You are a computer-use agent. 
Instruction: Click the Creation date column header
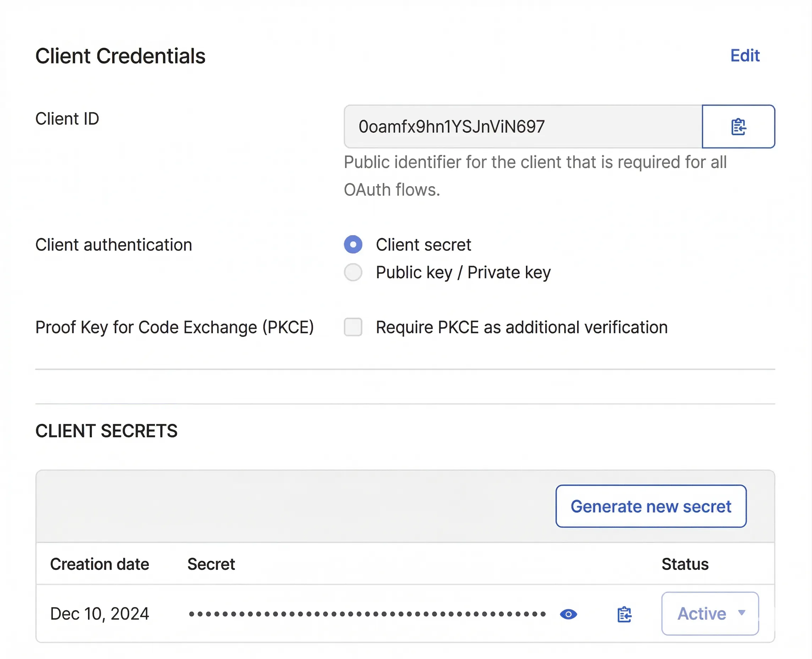99,564
